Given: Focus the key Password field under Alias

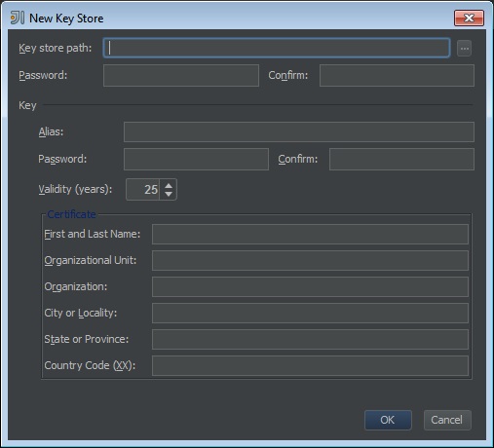Looking at the screenshot, I should tap(196, 159).
